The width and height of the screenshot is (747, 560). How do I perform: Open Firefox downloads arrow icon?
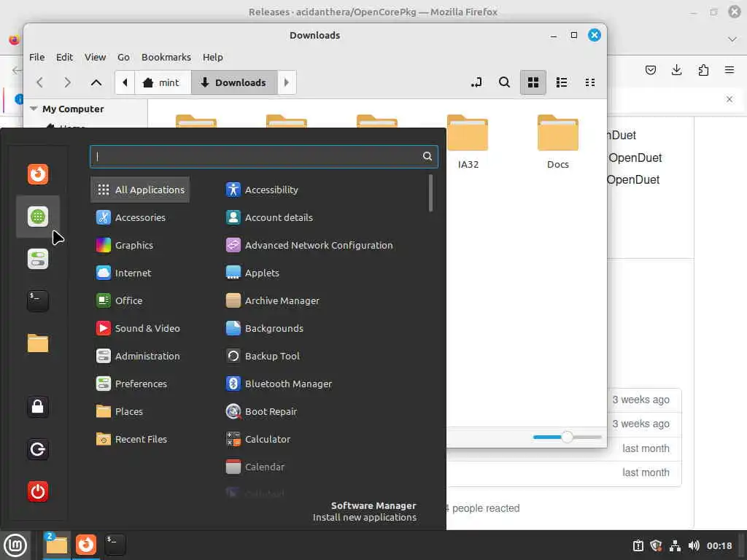coord(676,70)
